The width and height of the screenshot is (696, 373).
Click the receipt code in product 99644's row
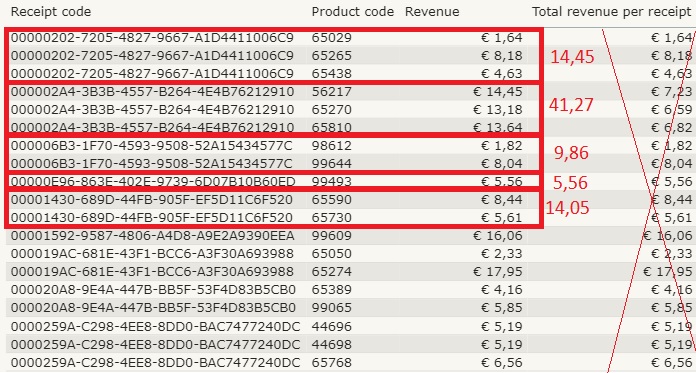pos(151,163)
